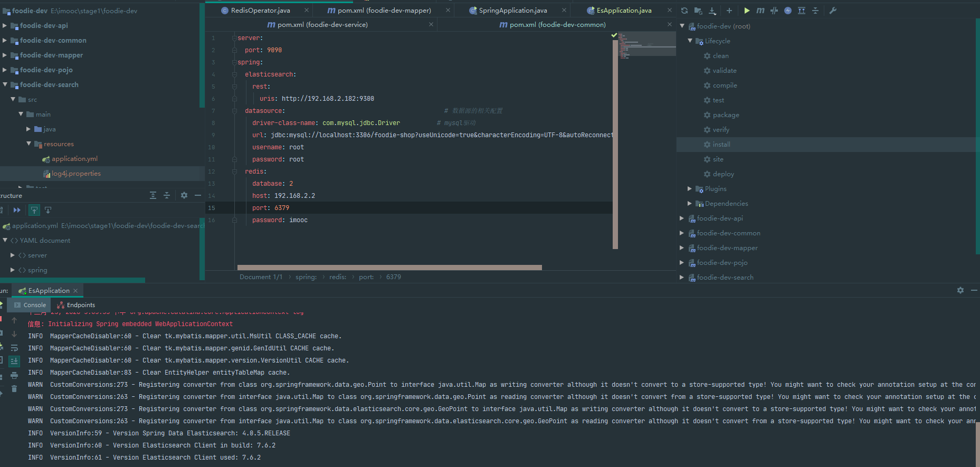Open pom.xml (foodie-dev-common) tab

(557, 25)
